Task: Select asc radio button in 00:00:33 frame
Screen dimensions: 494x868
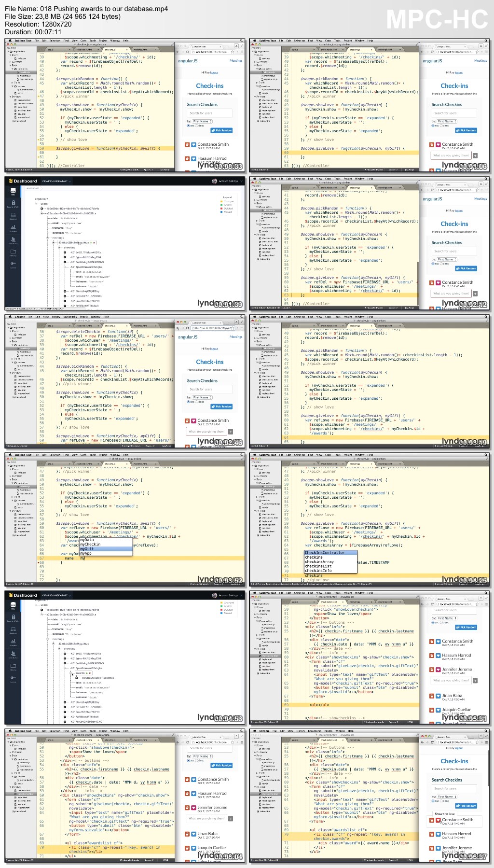Action: tap(188, 126)
